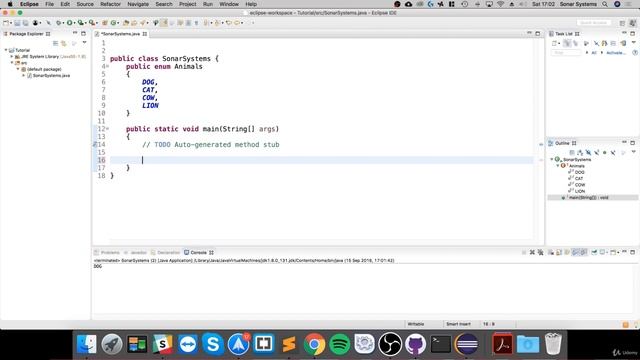Image resolution: width=640 pixels, height=360 pixels.
Task: Toggle the Categorized presentation icon in Task List
Action: pos(567,43)
